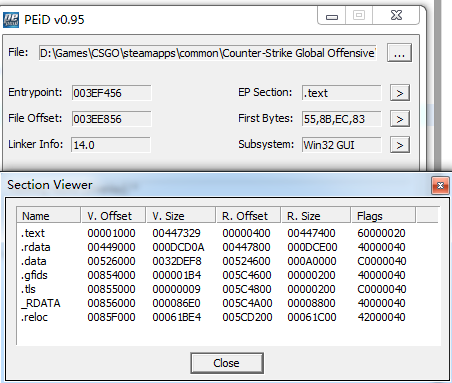The image size is (452, 383).
Task: Sort by R. Size column header
Action: (x=316, y=216)
